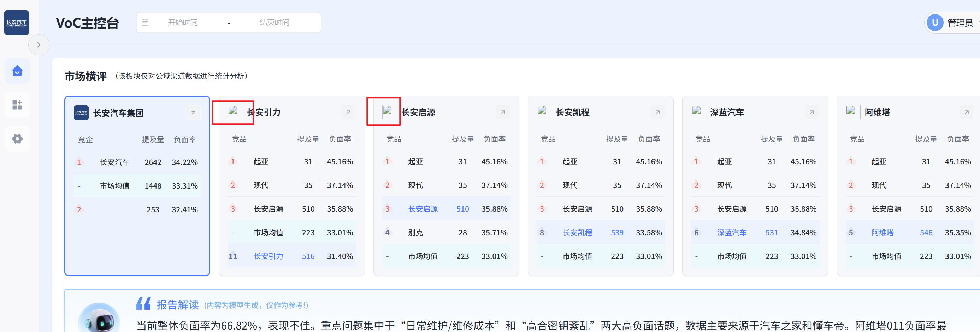
Task: Click the calendar icon in date picker
Action: [145, 23]
